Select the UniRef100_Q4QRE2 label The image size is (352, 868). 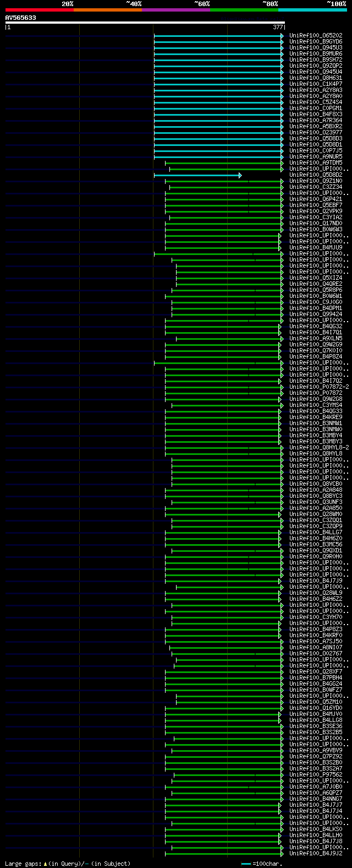point(316,284)
